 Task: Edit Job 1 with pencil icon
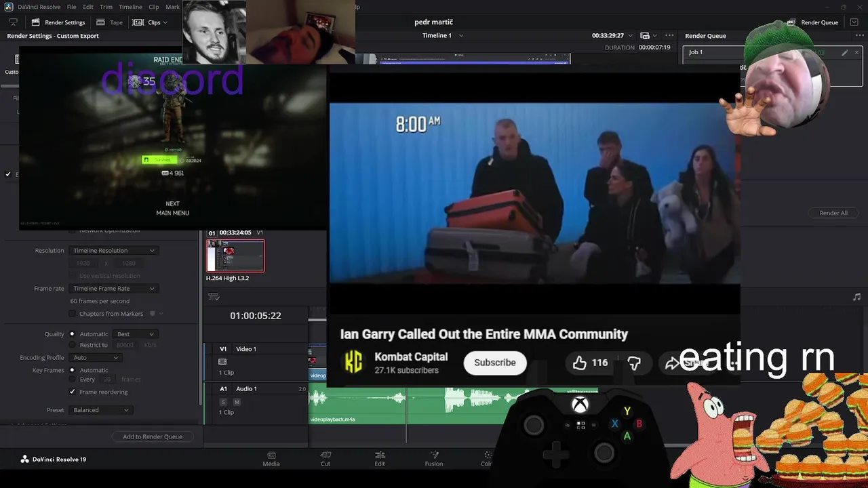(844, 52)
